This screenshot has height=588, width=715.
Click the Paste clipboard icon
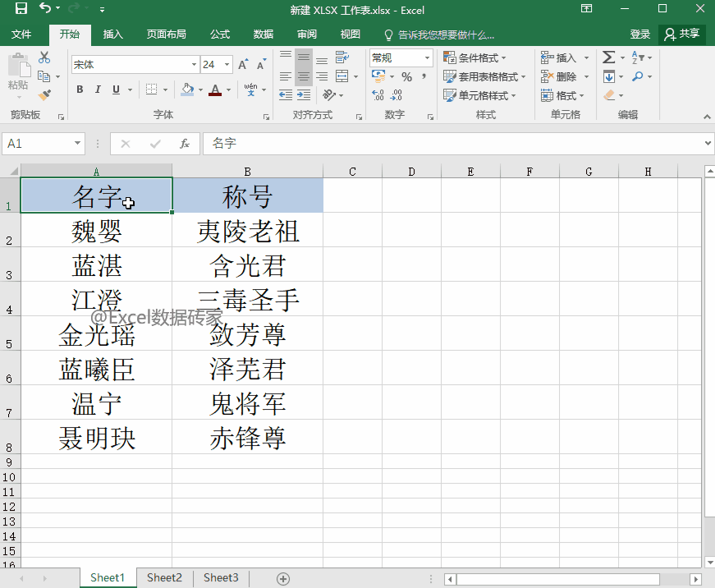pyautogui.click(x=19, y=65)
